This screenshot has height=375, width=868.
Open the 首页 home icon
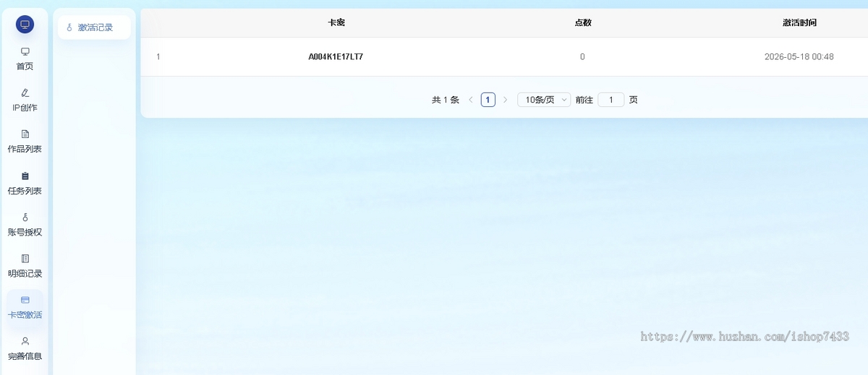point(25,51)
